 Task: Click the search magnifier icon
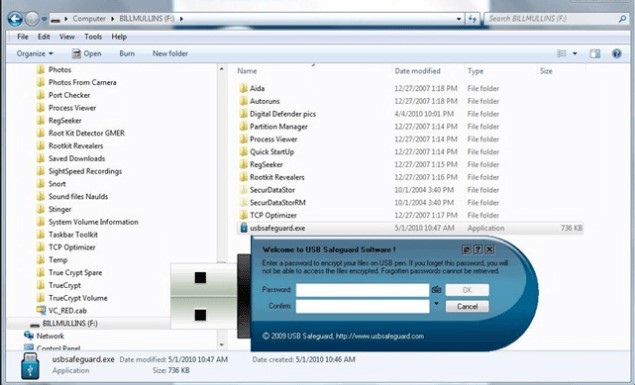click(622, 19)
